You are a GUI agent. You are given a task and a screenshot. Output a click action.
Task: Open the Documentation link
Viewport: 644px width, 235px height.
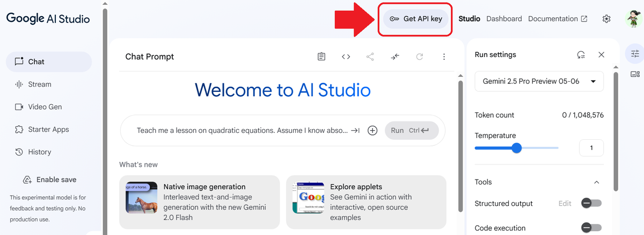[558, 19]
